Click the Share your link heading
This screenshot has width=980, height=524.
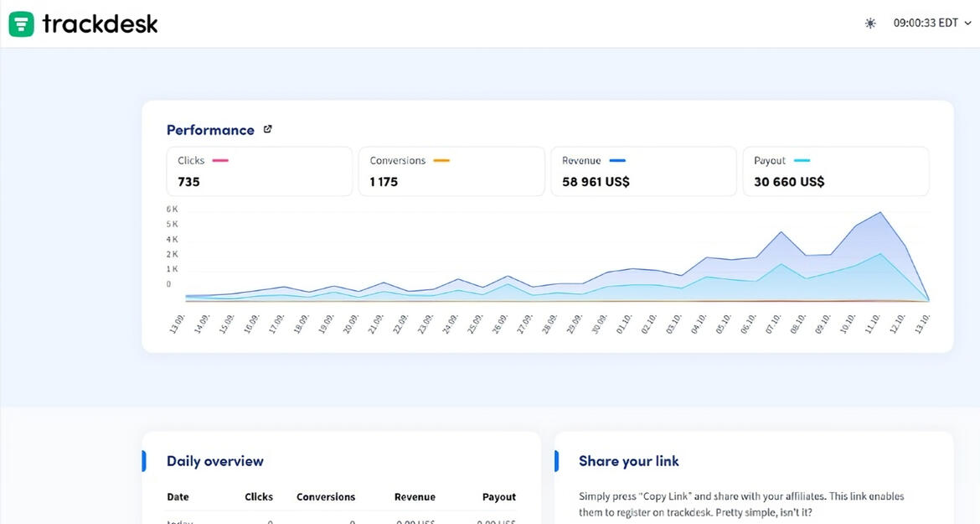click(x=628, y=460)
